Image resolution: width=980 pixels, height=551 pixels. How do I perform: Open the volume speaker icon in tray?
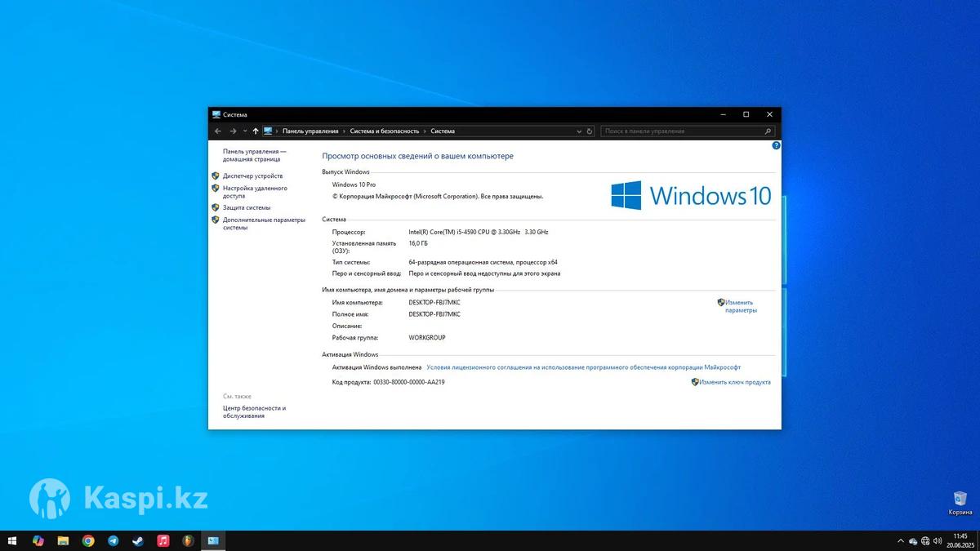point(938,540)
